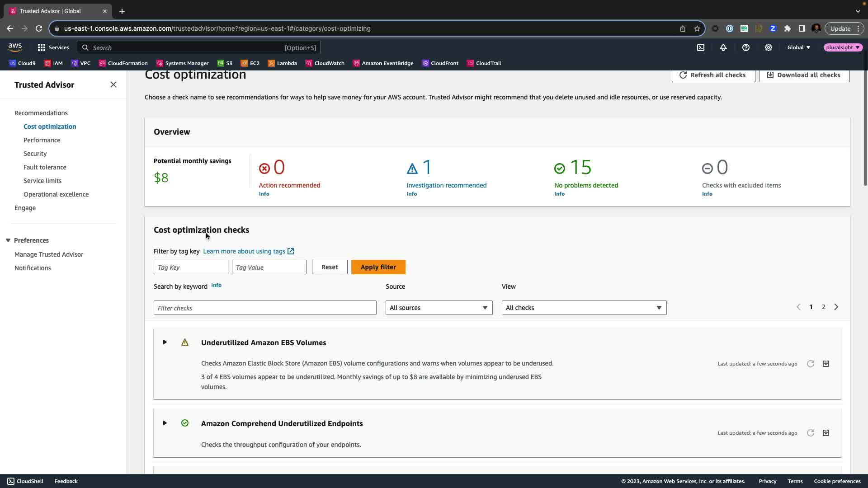Open the Services grid menu

coord(53,47)
